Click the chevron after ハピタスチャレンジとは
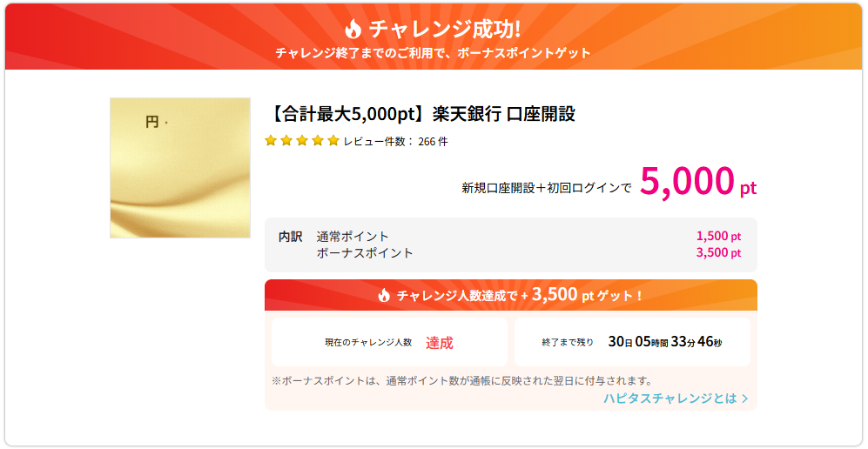The image size is (868, 449). click(x=744, y=399)
